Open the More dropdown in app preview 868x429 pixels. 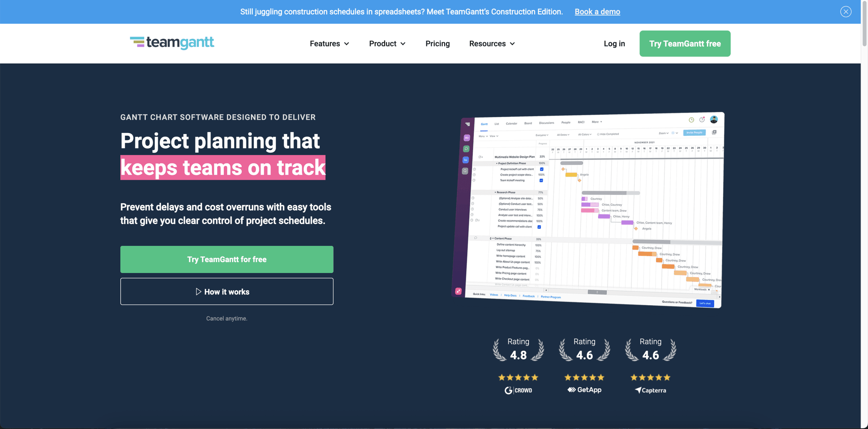(x=597, y=122)
